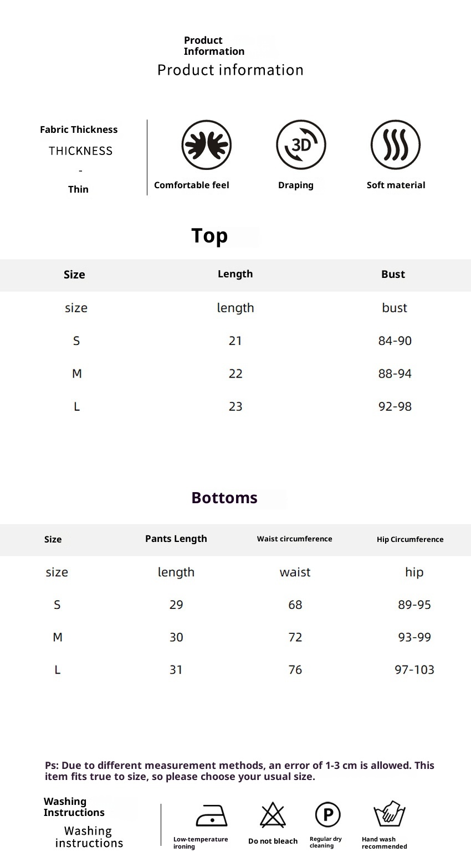Click the Regular dry cleaning P icon
Viewport: 471px width, 868px height.
(x=327, y=815)
